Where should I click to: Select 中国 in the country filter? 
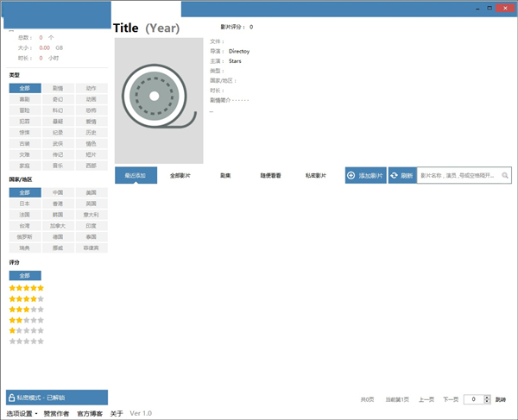point(58,192)
